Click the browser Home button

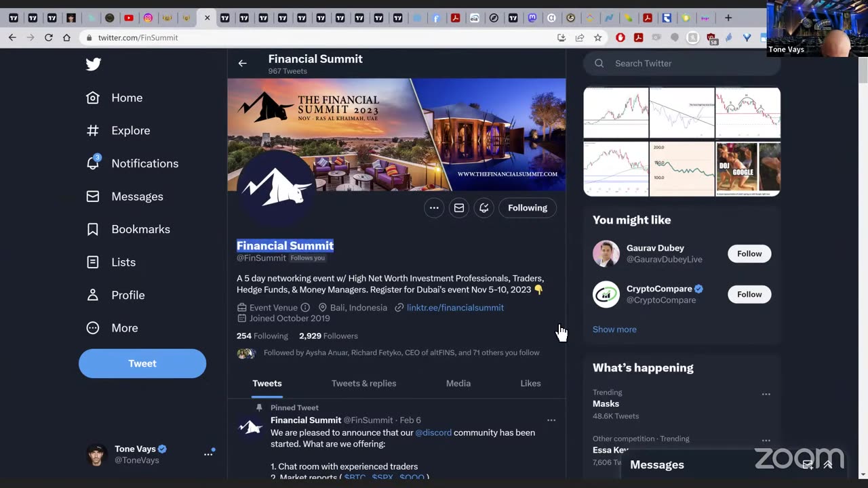point(66,38)
